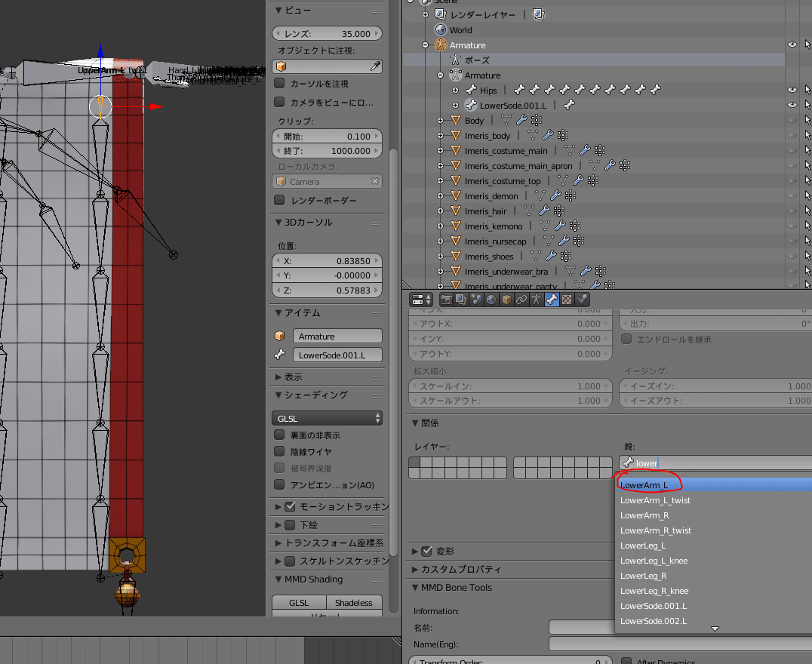Screen dimensions: 812x664
Task: Toggle visibility eye for the Hips bone
Action: coord(792,90)
